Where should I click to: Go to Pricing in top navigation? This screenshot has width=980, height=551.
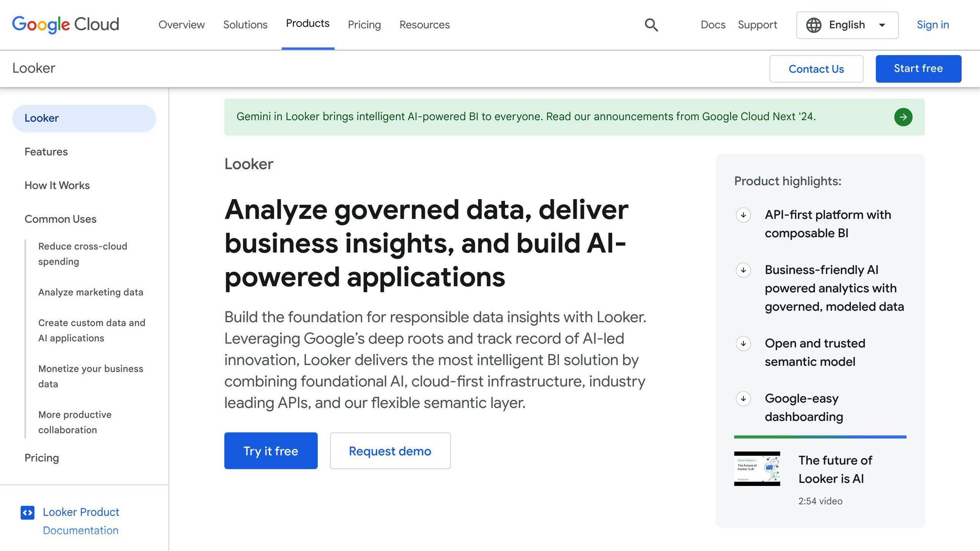click(364, 25)
